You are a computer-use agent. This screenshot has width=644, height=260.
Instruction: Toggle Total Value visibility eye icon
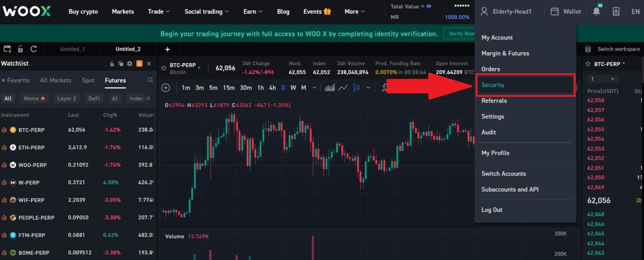(429, 6)
